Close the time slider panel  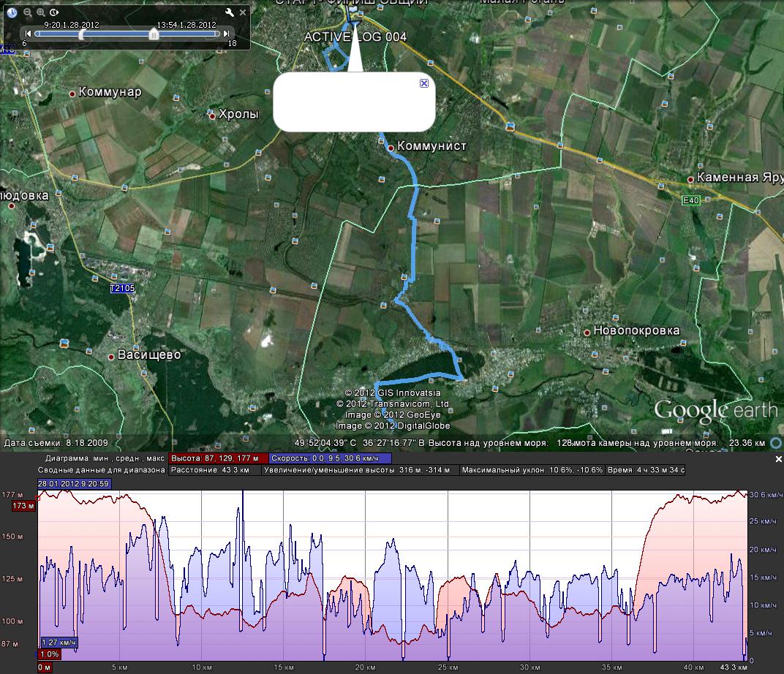coord(242,12)
